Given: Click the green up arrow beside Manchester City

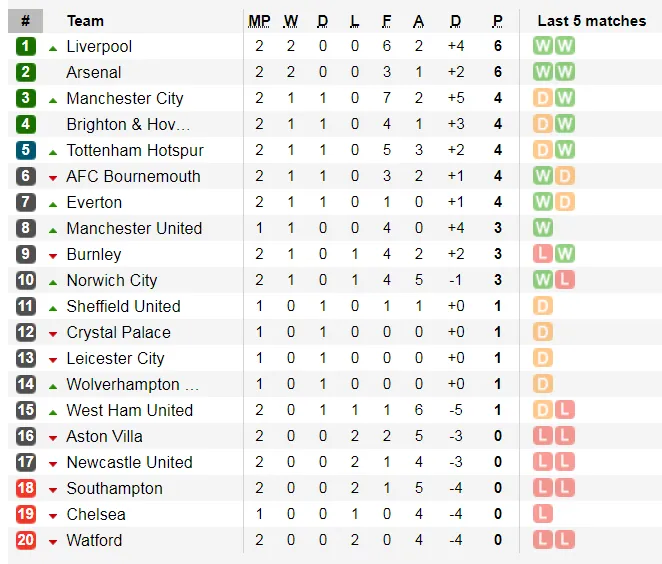Looking at the screenshot, I should coord(53,99).
